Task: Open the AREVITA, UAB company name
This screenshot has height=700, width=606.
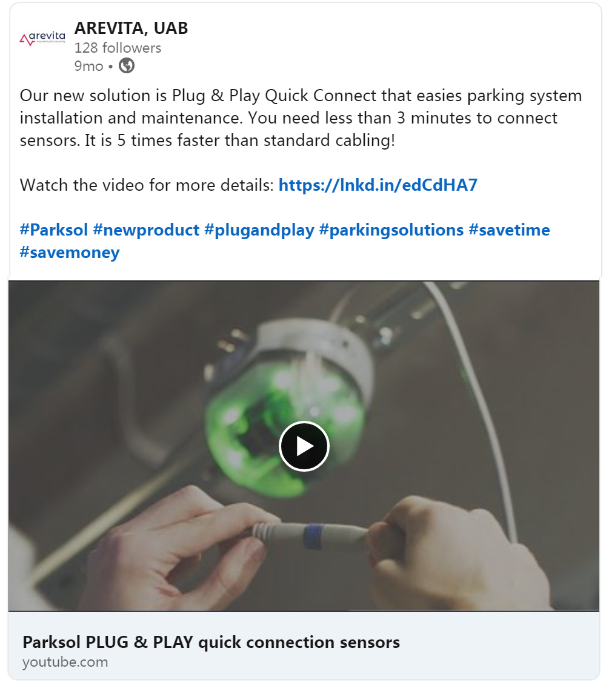Action: tap(131, 28)
